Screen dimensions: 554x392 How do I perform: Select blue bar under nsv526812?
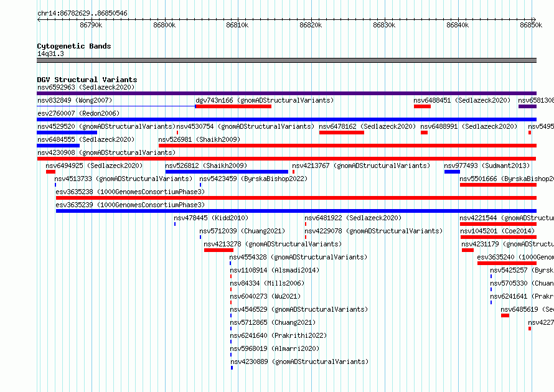(x=227, y=172)
